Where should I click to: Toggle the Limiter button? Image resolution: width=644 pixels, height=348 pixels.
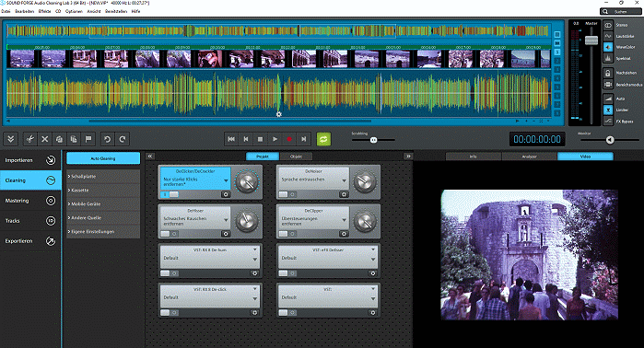[608, 110]
